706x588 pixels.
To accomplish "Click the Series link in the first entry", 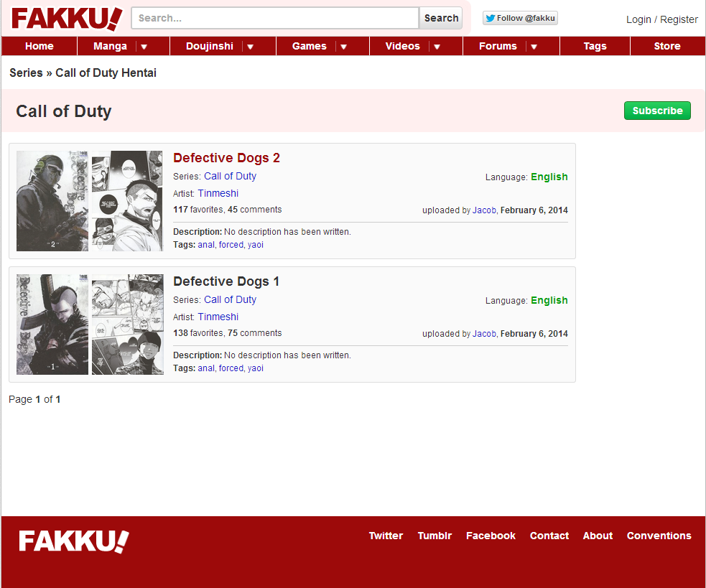I will pyautogui.click(x=230, y=176).
